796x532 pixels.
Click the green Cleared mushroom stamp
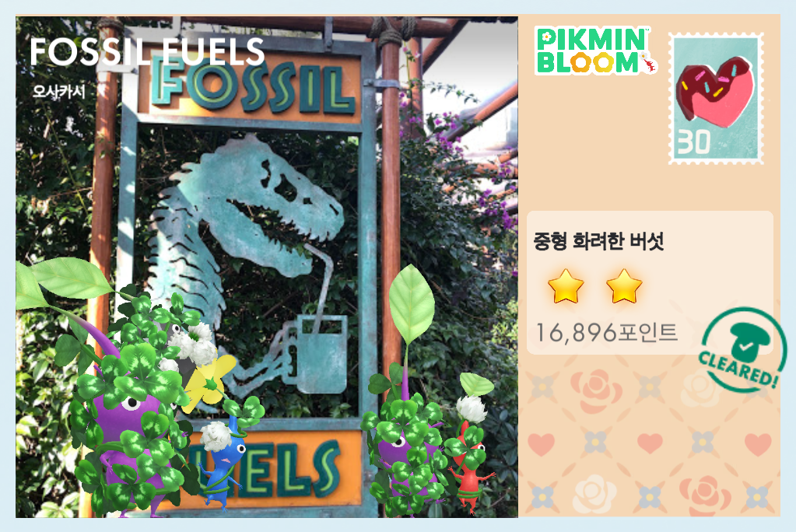[742, 350]
